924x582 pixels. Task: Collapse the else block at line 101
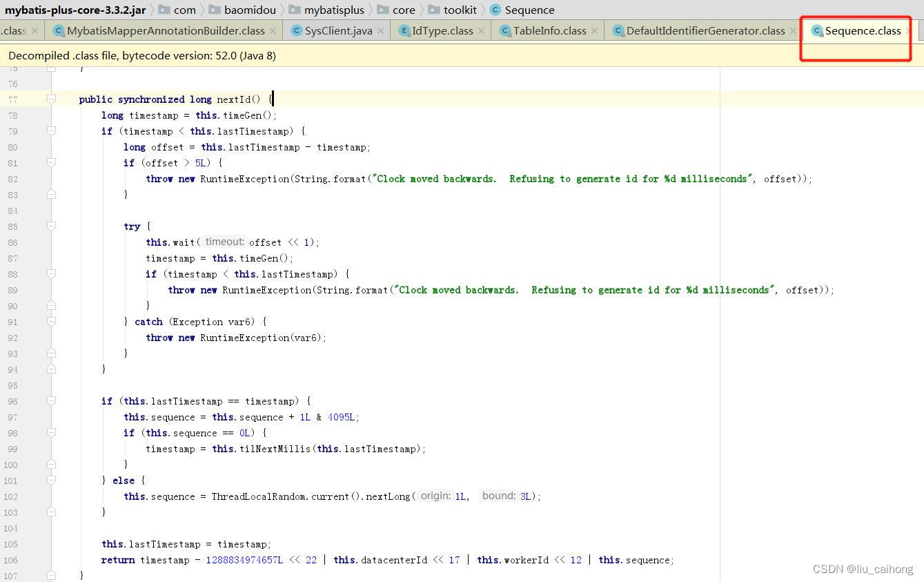[x=51, y=481]
